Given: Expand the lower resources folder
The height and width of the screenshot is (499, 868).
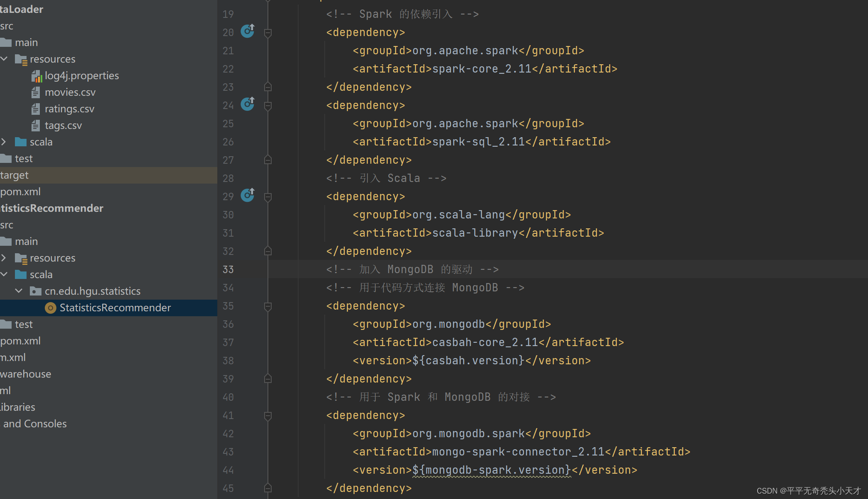Looking at the screenshot, I should 4,258.
